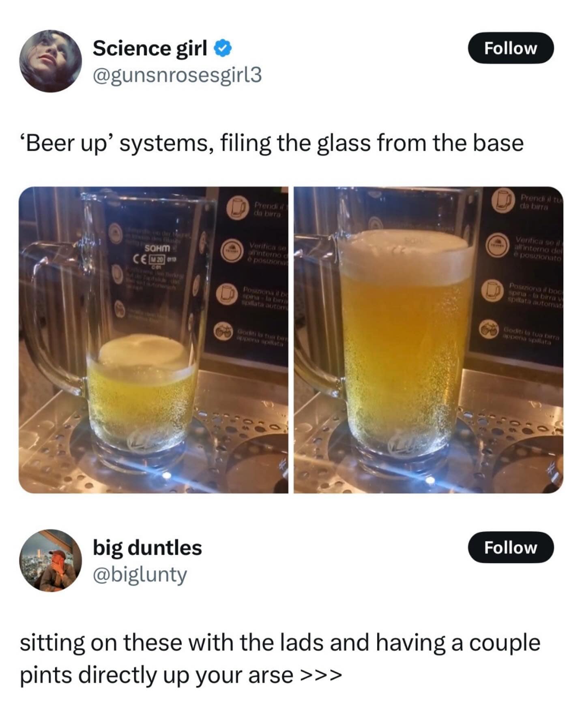Viewport: 584px width, 728px height.
Task: Open the @gunsnrosesgirl3 handle link
Action: [x=177, y=75]
